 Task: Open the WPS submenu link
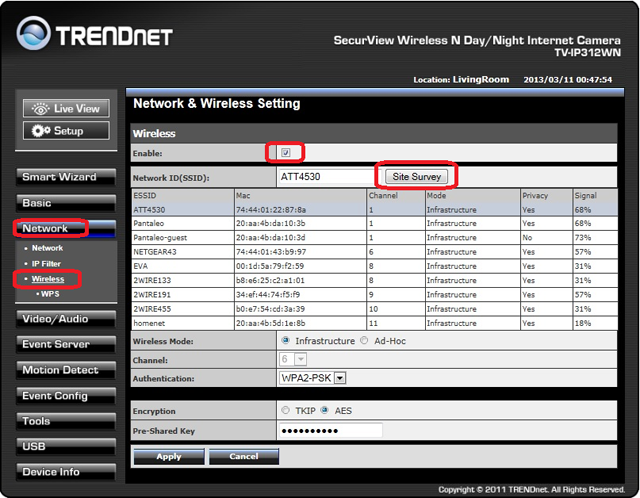[49, 294]
